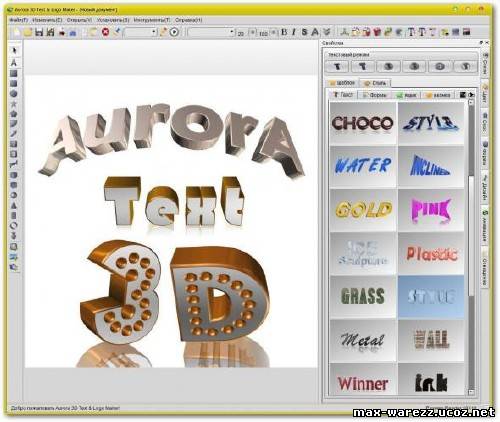Click the save document icon
The image size is (500, 422).
click(x=39, y=32)
